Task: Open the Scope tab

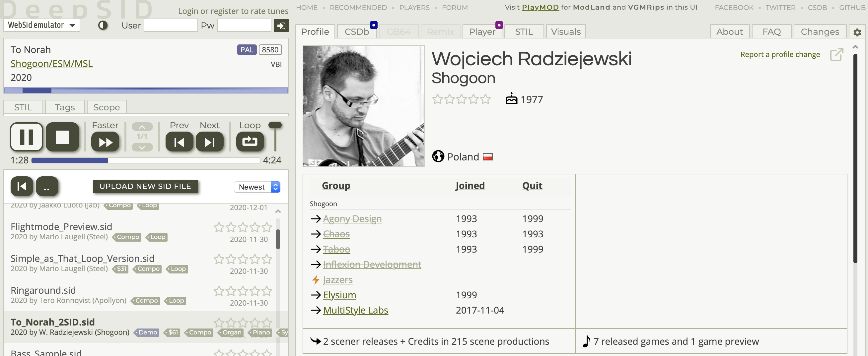Action: [x=107, y=107]
